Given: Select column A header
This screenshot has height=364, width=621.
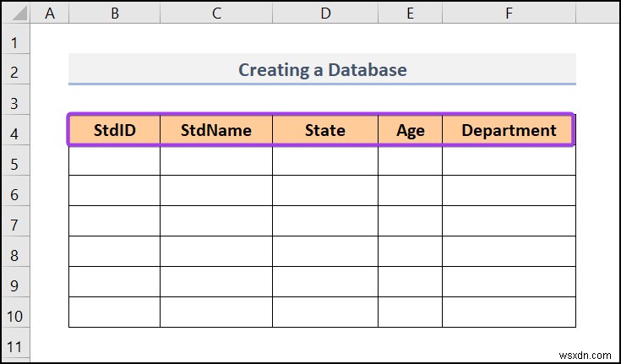Looking at the screenshot, I should click(50, 14).
